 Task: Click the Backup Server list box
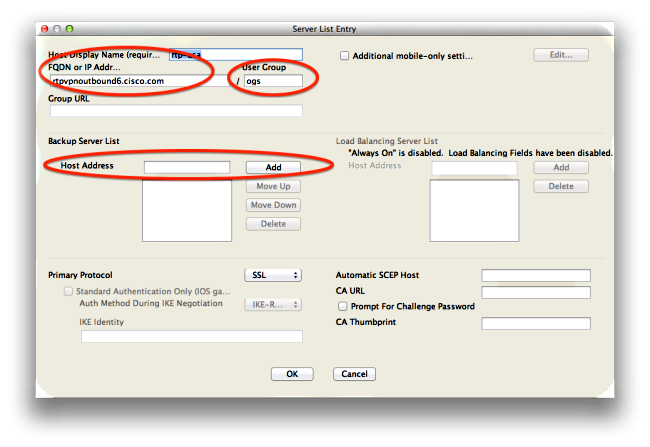click(x=187, y=211)
